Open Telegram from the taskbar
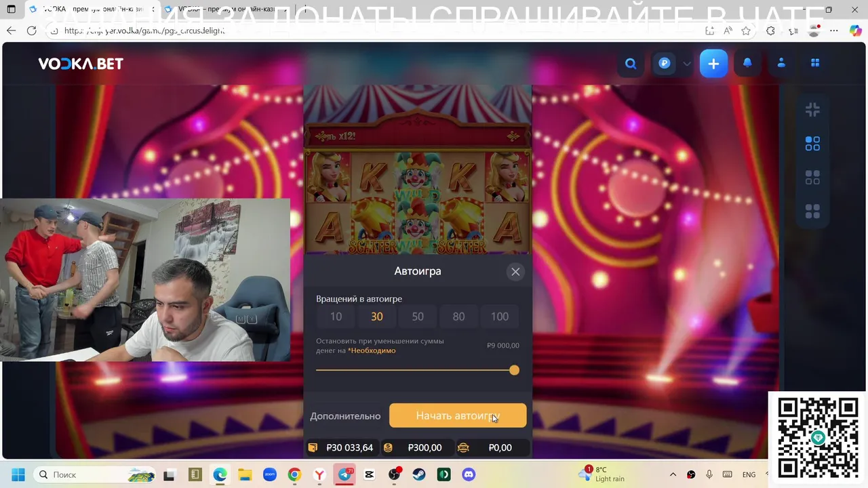Screen dimensions: 868x488 [x=344, y=474]
